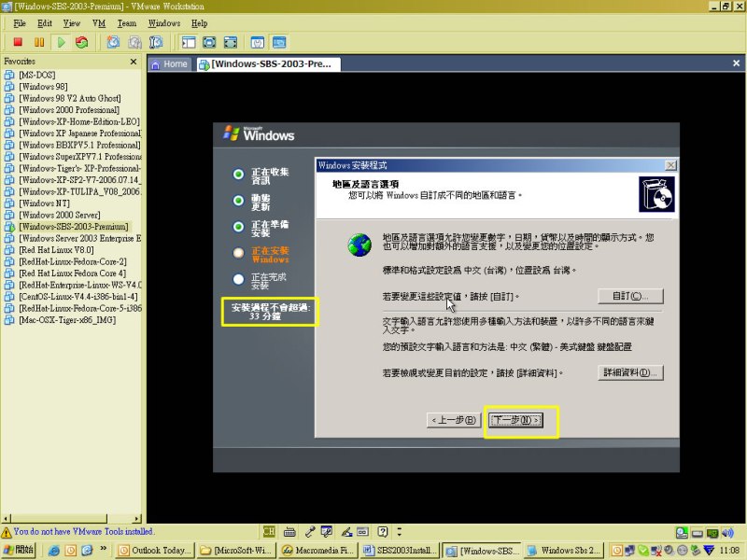Click the 詳細資料(D)... details button
747x560 pixels.
pos(630,372)
